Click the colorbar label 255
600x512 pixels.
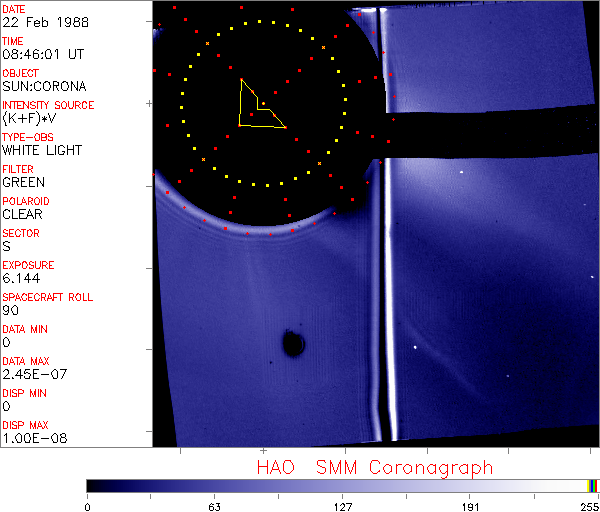tap(588, 505)
